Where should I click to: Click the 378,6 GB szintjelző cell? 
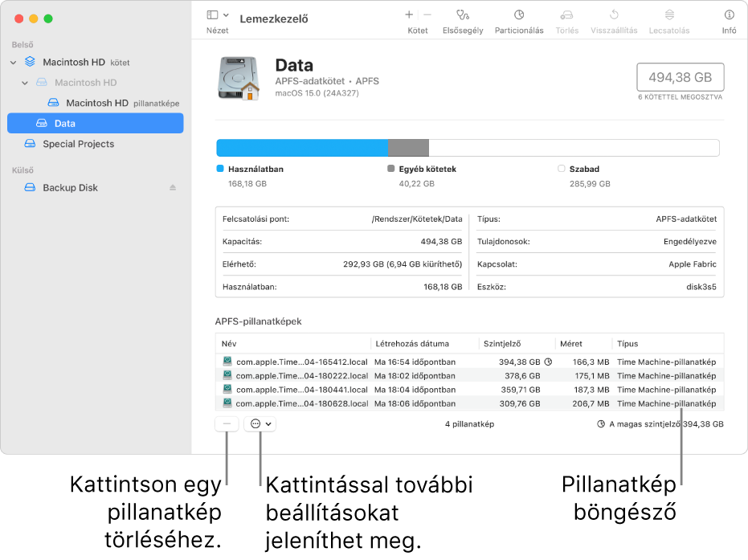coord(522,375)
